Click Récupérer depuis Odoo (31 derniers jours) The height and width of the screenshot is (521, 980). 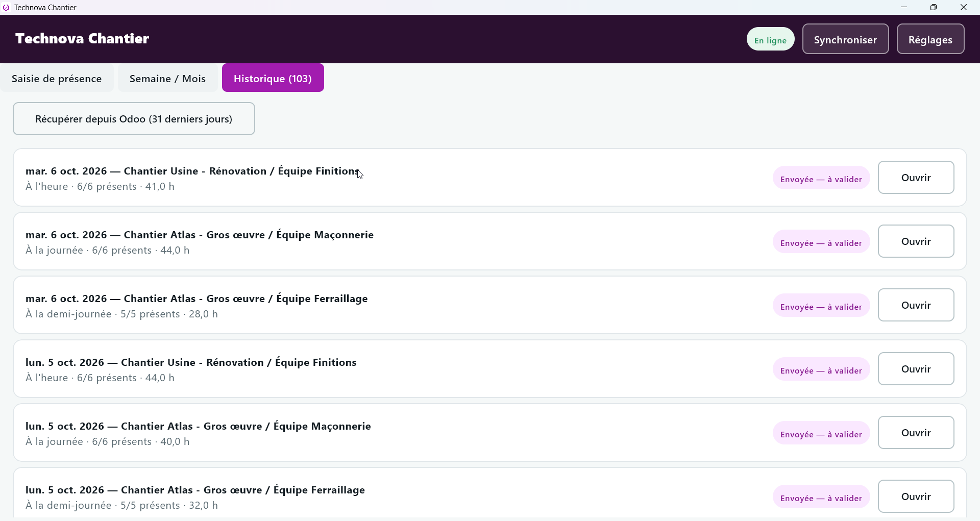tap(134, 119)
